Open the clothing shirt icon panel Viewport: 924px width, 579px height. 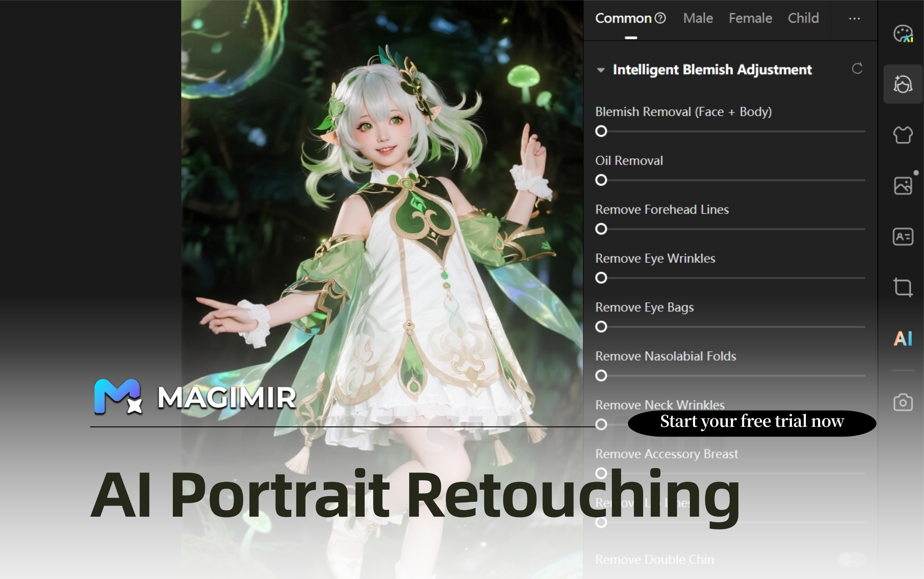903,135
